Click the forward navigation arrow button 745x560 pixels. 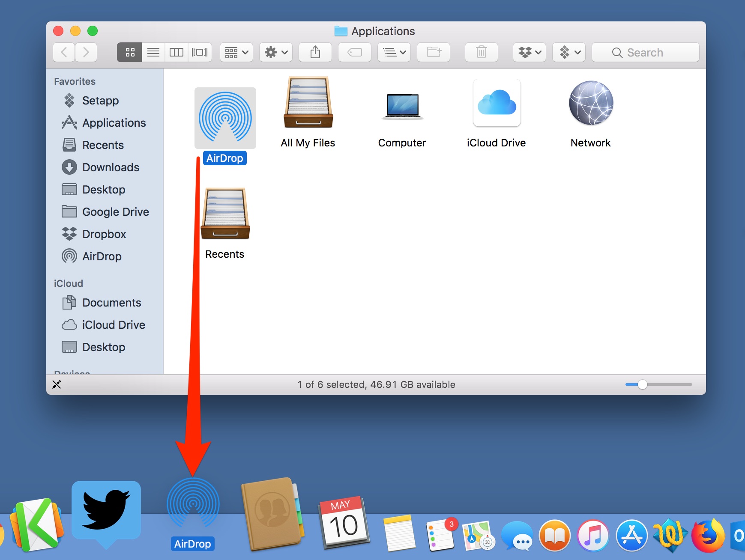[x=86, y=52]
